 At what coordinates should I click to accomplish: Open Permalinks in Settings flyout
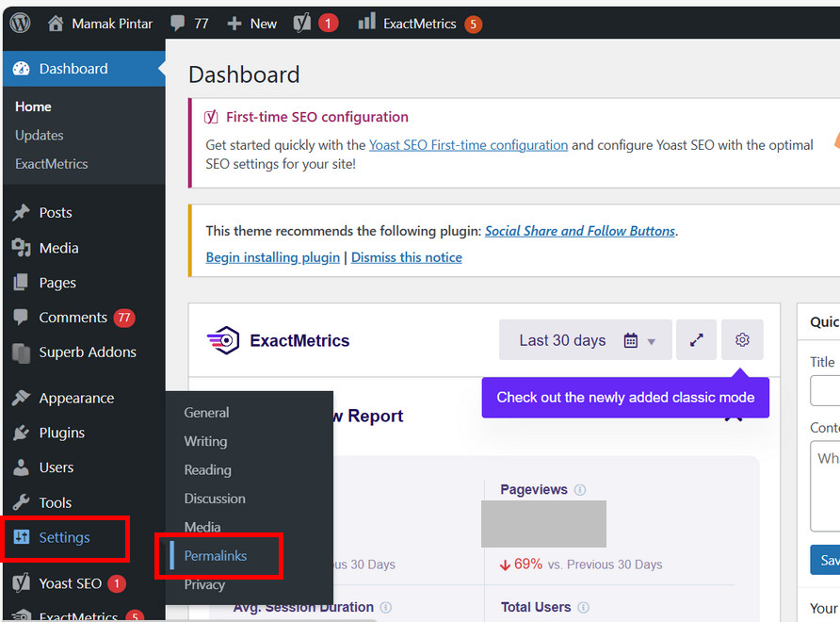pos(216,555)
